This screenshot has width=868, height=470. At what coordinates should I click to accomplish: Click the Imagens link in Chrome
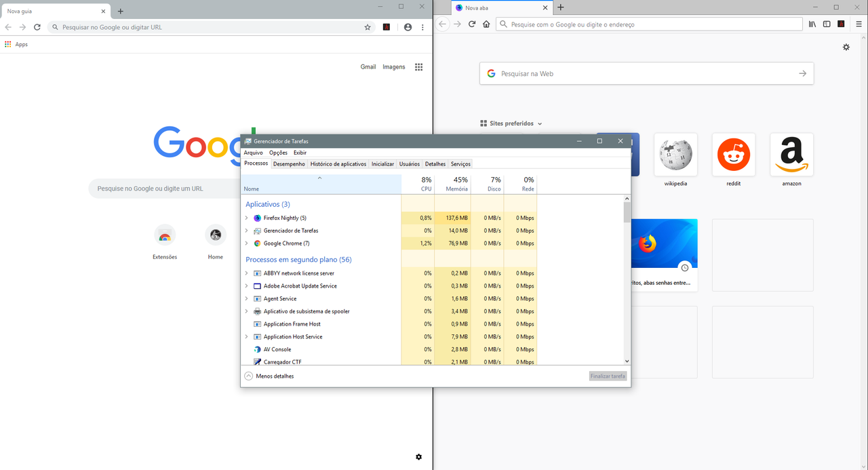394,66
